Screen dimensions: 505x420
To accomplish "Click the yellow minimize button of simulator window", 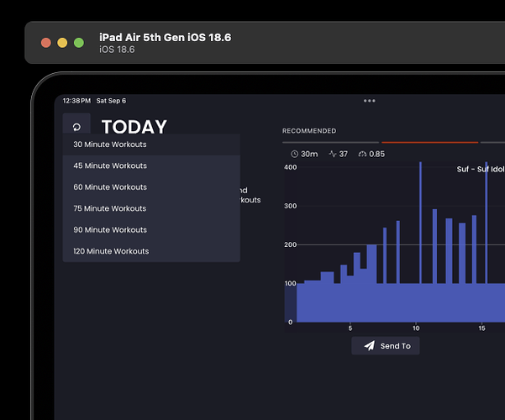I will (x=62, y=43).
